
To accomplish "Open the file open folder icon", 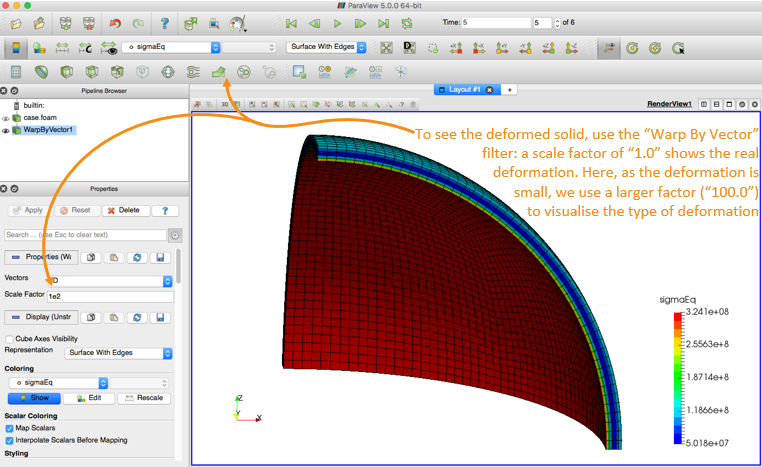I will click(39, 22).
